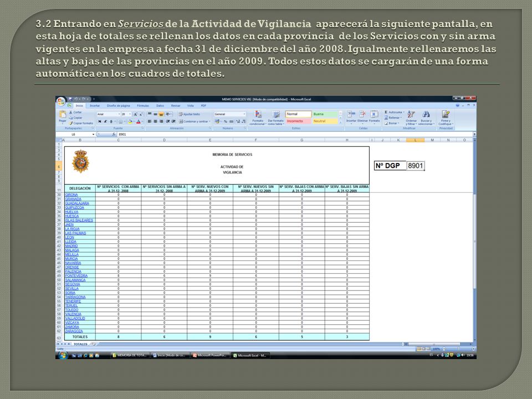Image resolution: width=532 pixels, height=399 pixels.
Task: Open Dar formato como tabla
Action: point(275,118)
